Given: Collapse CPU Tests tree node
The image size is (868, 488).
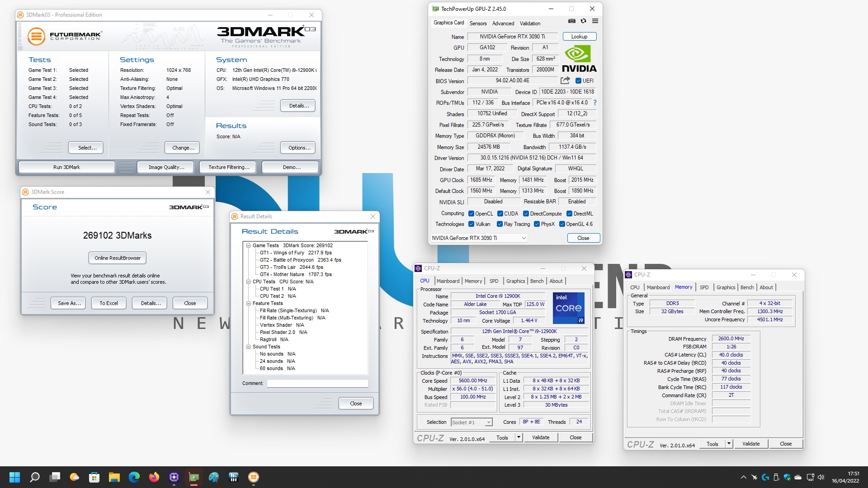Looking at the screenshot, I should click(248, 282).
